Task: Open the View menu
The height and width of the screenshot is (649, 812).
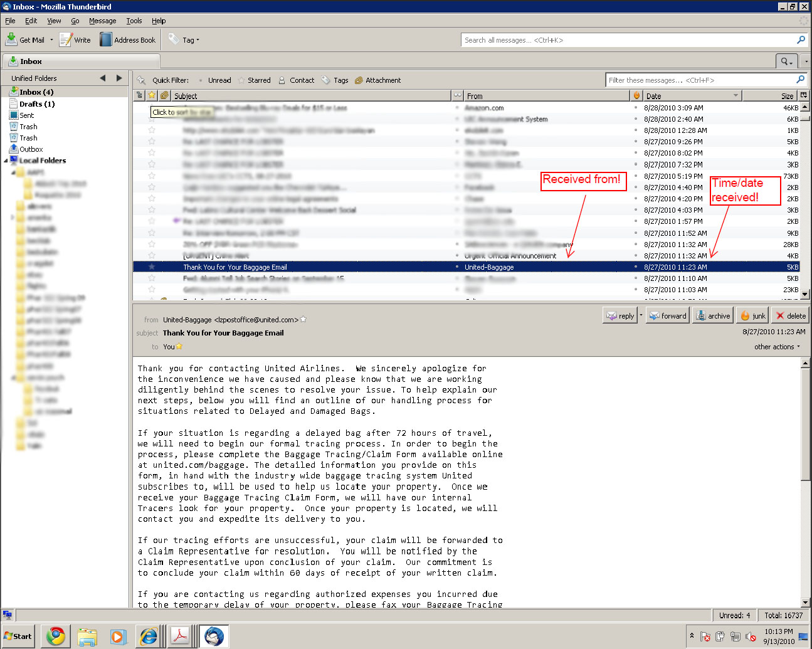Action: coord(54,21)
